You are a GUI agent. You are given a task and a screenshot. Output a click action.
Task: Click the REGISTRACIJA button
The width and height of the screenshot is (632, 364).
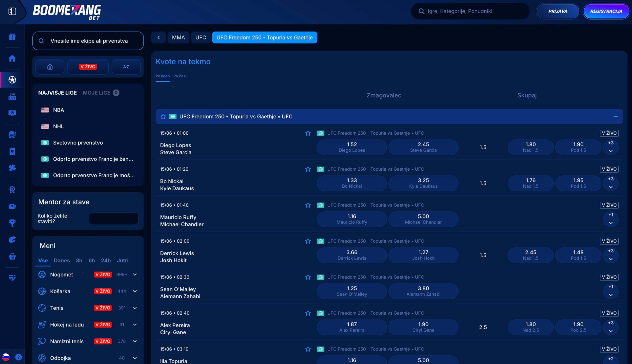pyautogui.click(x=606, y=11)
